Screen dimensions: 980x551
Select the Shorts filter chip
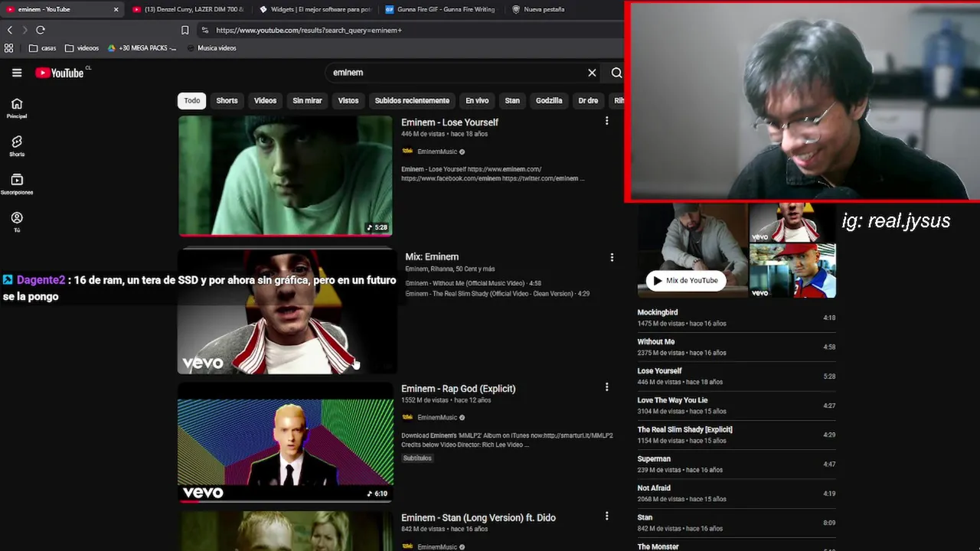pos(227,100)
